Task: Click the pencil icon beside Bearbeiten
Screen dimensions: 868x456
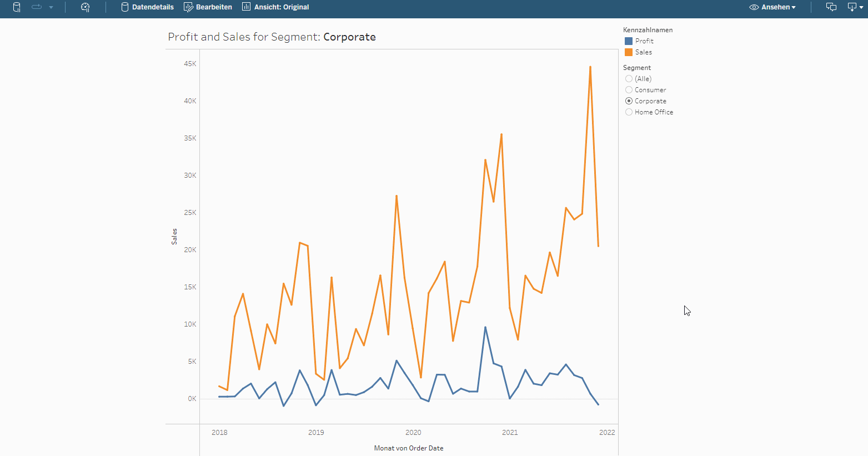Action: pyautogui.click(x=188, y=7)
